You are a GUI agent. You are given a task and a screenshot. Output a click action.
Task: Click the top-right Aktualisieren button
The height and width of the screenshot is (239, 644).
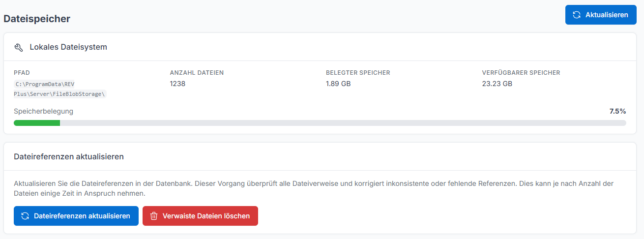tap(601, 15)
